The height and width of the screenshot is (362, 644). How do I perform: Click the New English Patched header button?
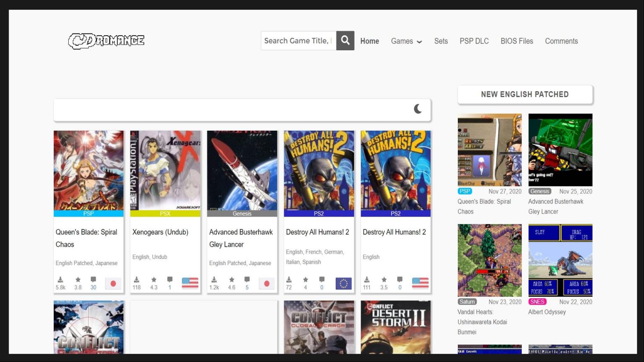coord(525,94)
